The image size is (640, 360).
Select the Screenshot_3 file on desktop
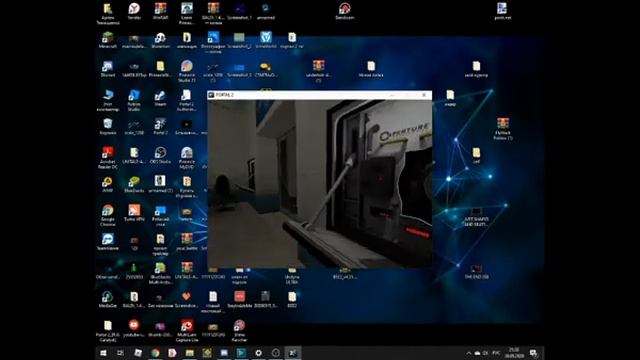coord(239,69)
